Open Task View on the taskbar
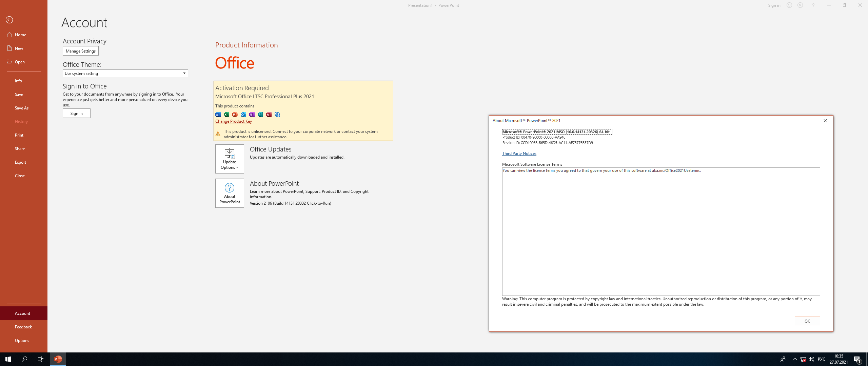The height and width of the screenshot is (366, 868). (41, 359)
